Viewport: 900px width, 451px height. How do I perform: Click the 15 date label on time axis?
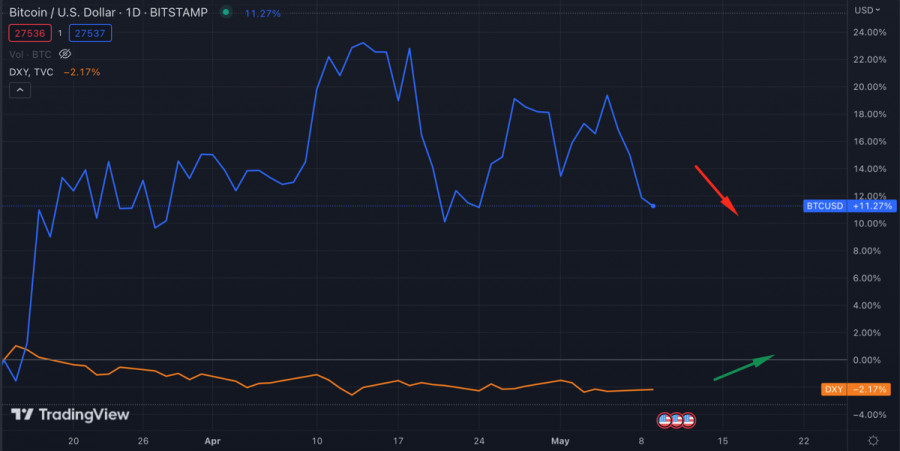[x=723, y=441]
